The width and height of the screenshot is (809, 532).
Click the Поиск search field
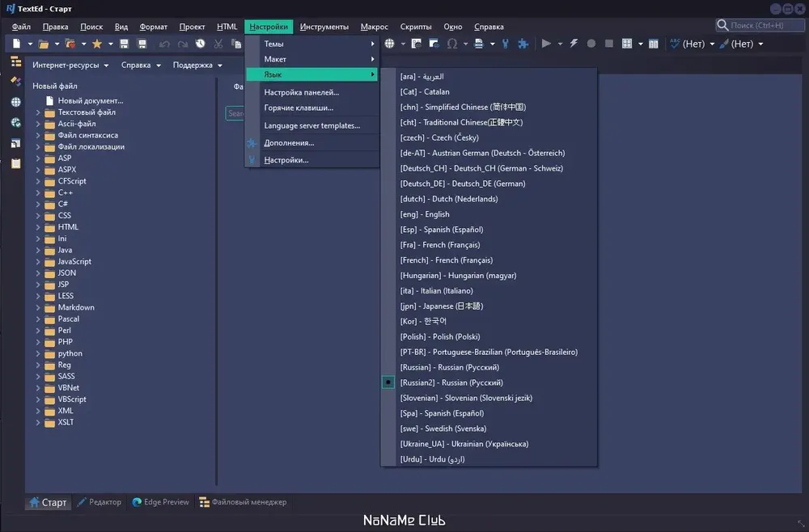coord(760,25)
